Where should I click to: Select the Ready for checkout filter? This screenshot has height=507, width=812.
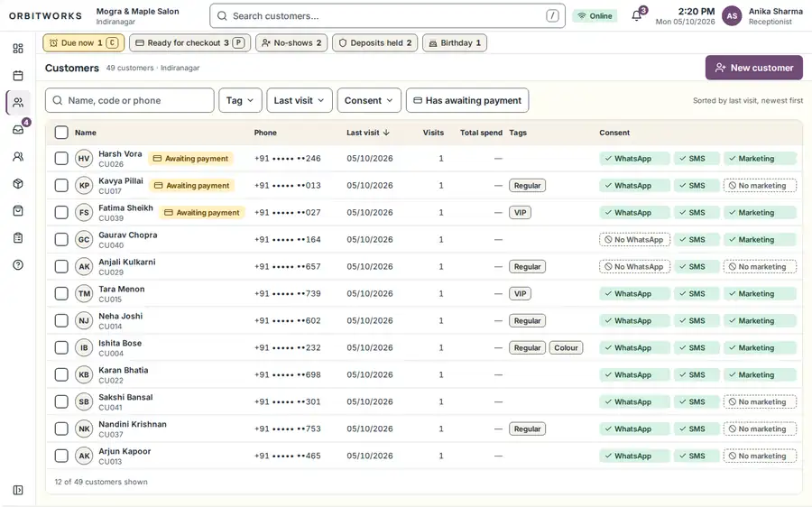pos(190,43)
